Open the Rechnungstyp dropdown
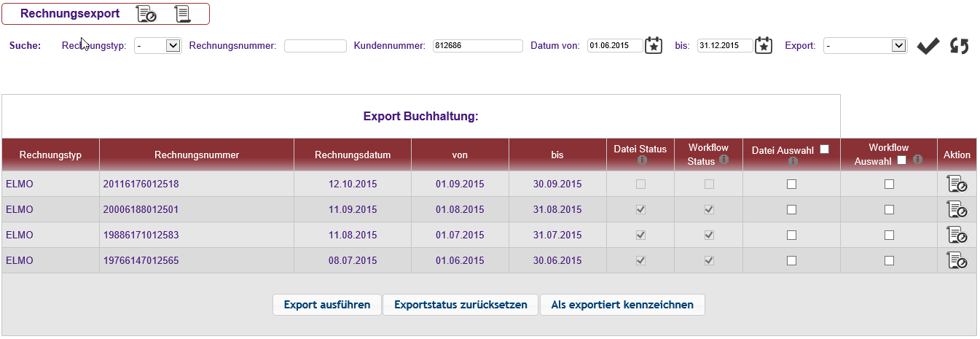 tap(157, 46)
